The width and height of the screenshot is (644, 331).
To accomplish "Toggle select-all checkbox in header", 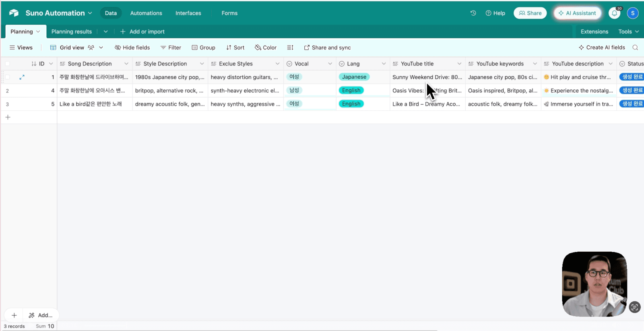I will (x=7, y=64).
